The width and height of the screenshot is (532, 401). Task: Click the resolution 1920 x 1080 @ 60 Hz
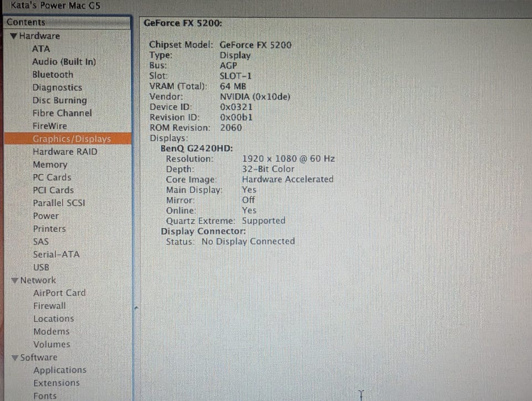(x=288, y=159)
